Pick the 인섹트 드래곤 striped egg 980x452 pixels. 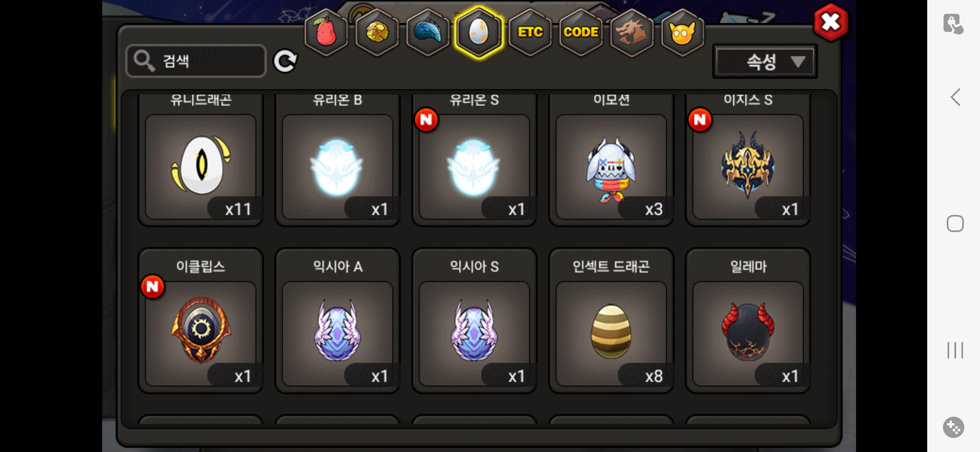[x=611, y=321]
